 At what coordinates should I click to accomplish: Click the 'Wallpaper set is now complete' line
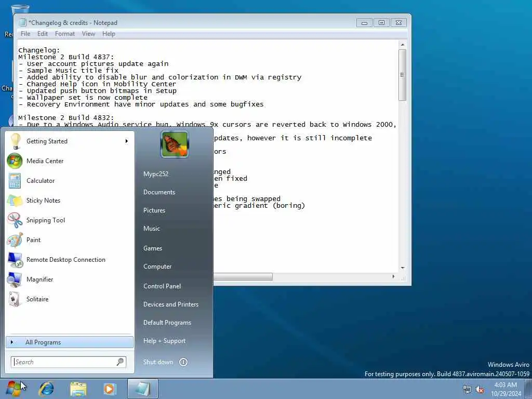tap(87, 97)
